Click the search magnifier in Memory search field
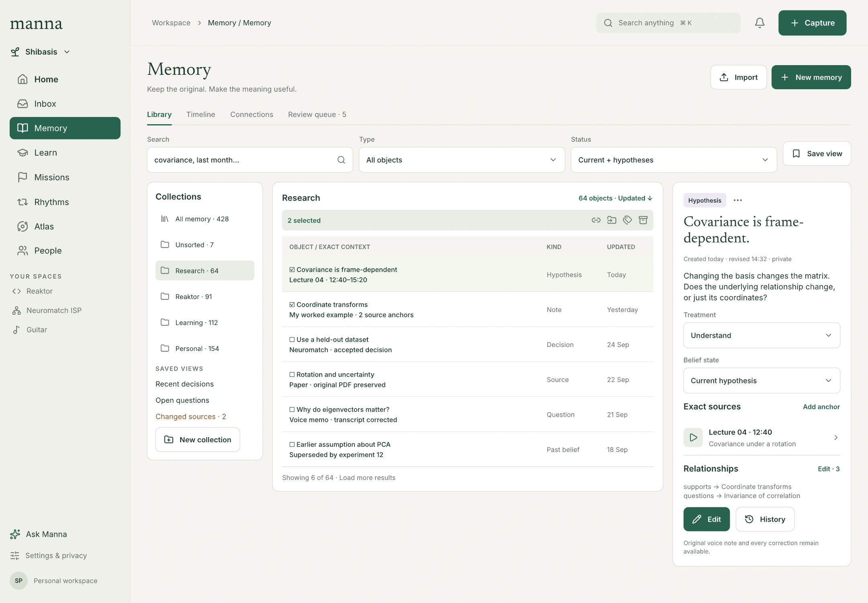868x603 pixels. point(341,160)
